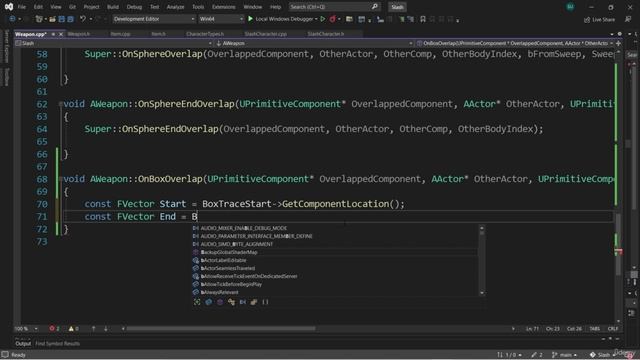Click the Live Share button
The width and height of the screenshot is (640, 360).
599,20
